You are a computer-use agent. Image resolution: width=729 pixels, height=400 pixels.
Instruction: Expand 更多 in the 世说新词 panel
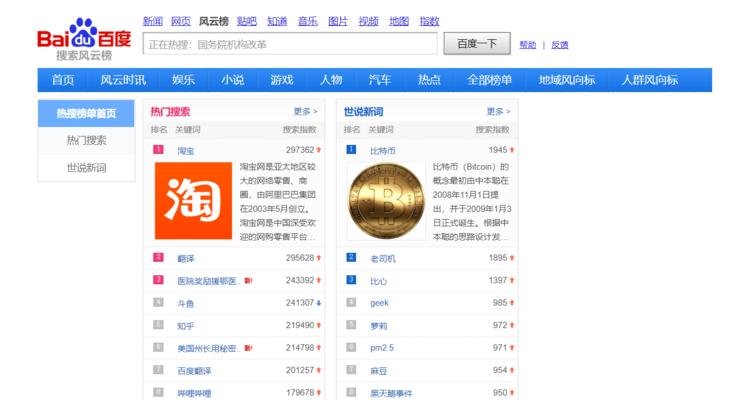(x=498, y=112)
